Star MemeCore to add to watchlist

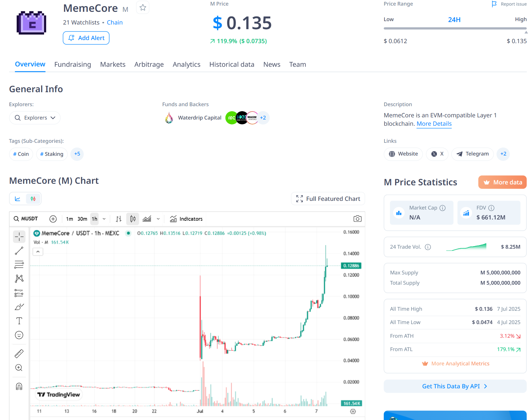[x=143, y=7]
